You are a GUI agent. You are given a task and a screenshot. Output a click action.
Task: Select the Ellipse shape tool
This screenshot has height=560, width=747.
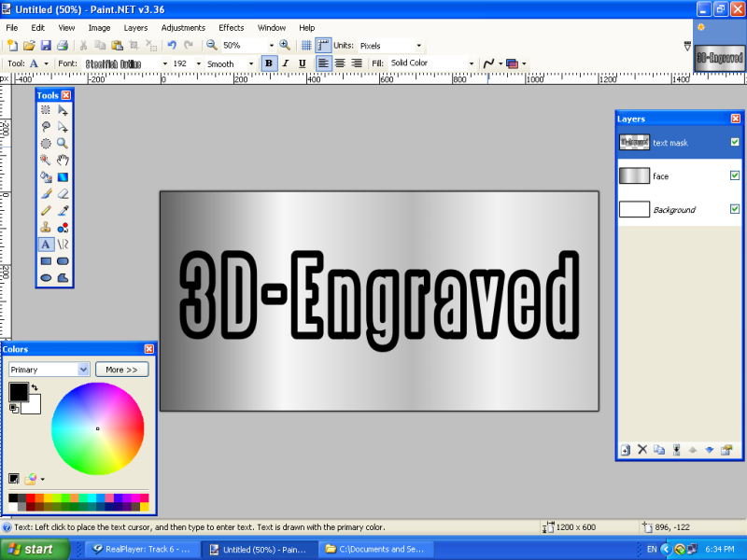click(x=45, y=277)
